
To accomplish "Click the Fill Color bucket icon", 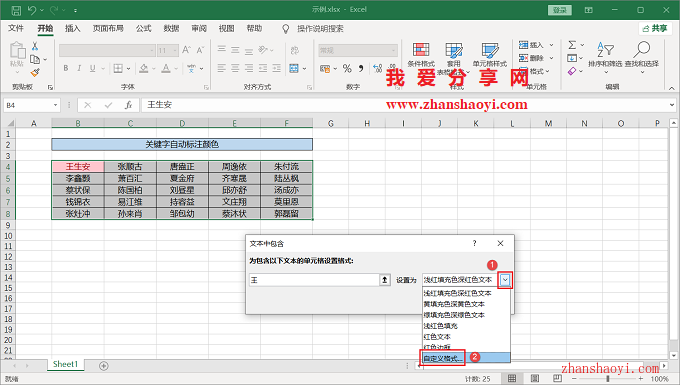I will pyautogui.click(x=144, y=68).
